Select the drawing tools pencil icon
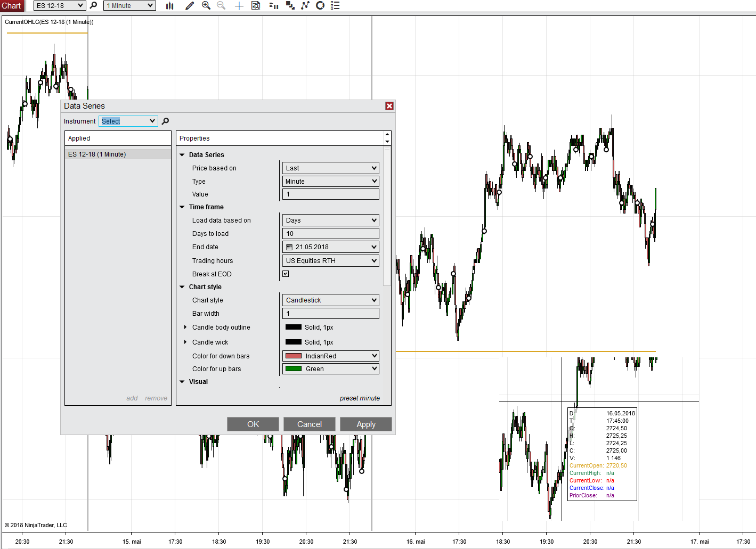The height and width of the screenshot is (549, 756). pyautogui.click(x=189, y=6)
